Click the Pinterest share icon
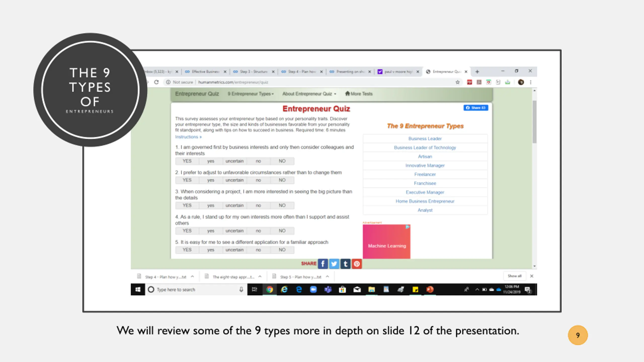 click(357, 264)
